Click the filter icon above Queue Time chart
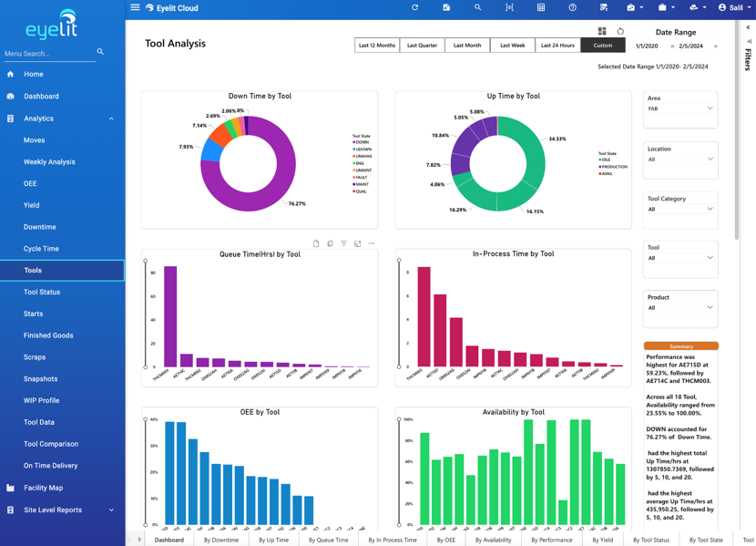This screenshot has height=546, width=756. click(343, 243)
